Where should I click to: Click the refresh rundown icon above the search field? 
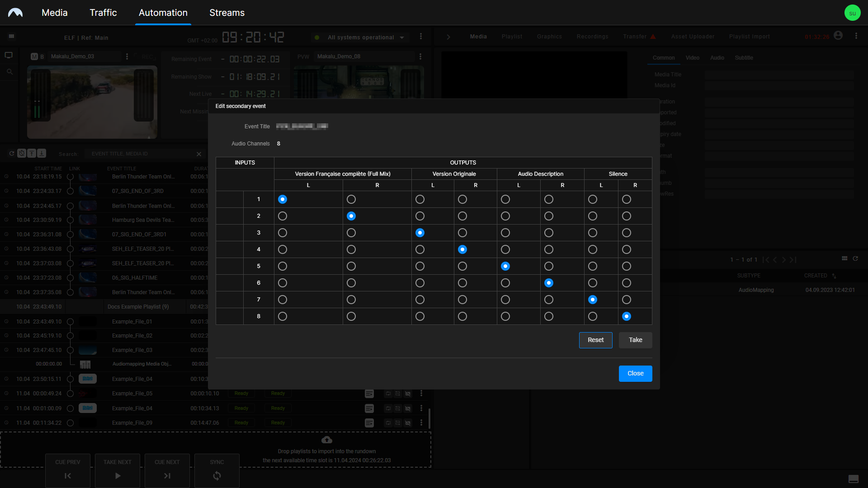tap(12, 154)
